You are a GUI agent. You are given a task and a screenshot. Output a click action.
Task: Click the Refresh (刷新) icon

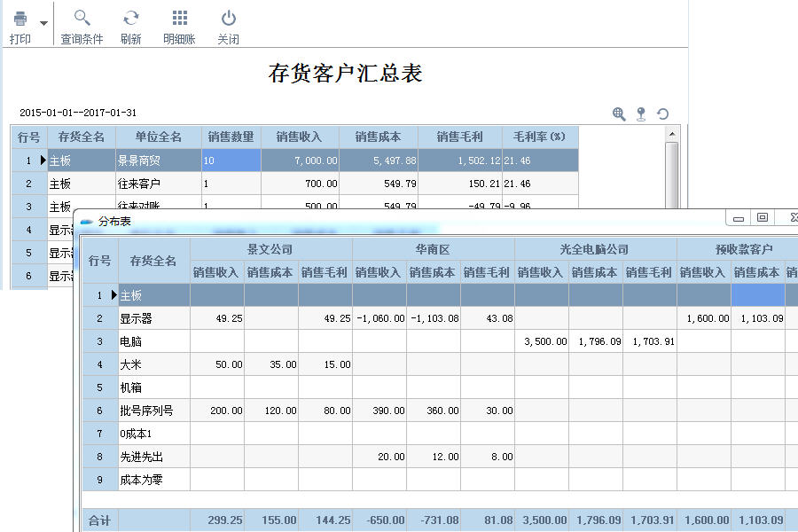[x=131, y=19]
